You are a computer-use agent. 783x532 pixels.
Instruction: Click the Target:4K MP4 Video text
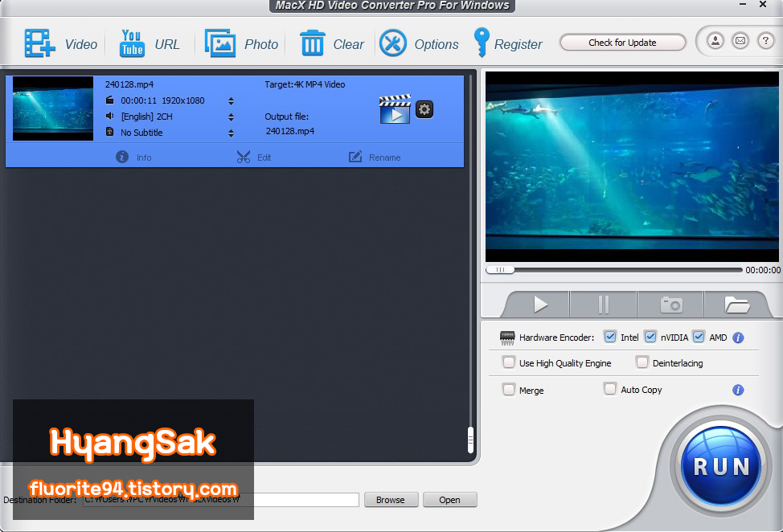point(305,84)
